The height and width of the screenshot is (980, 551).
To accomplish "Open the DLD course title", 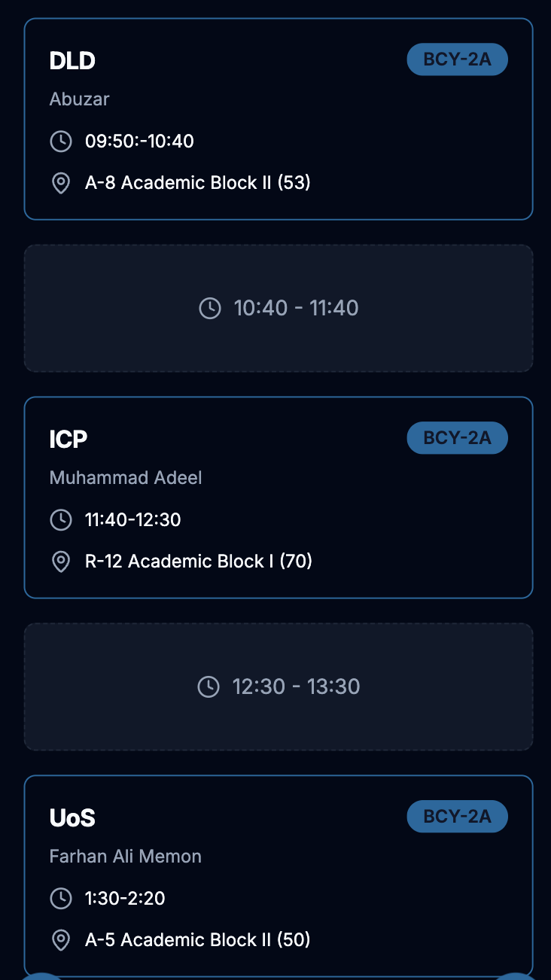I will [72, 61].
